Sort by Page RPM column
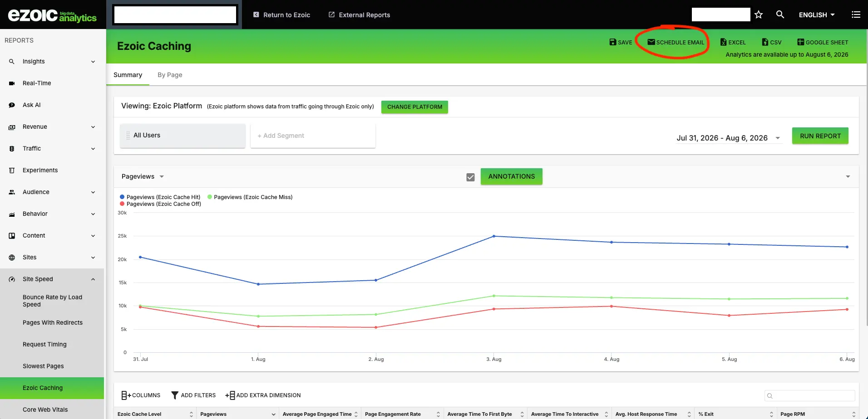The image size is (868, 419). [818, 414]
